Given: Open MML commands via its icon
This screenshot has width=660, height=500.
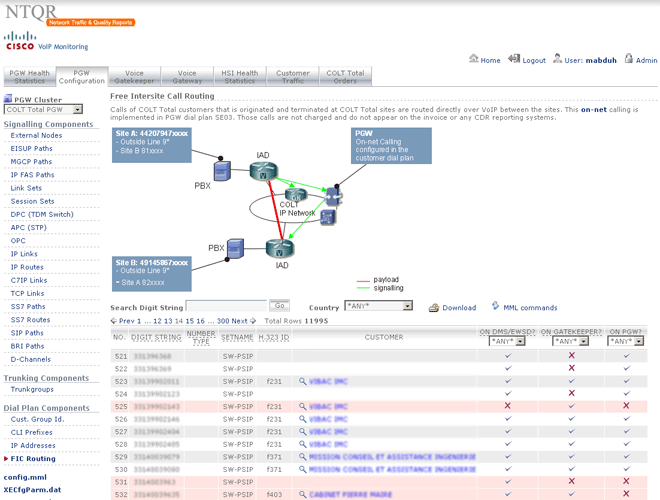Looking at the screenshot, I should (494, 308).
